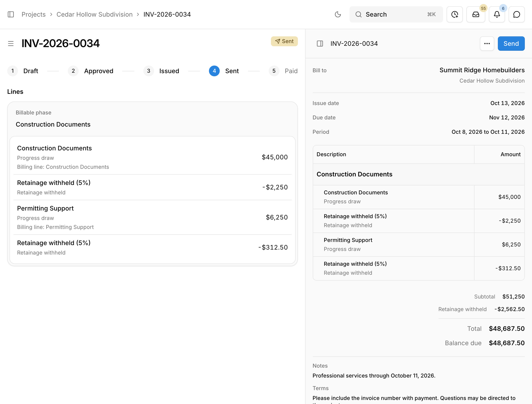Click the -$312.50 retainage line
532x404 pixels.
152,247
